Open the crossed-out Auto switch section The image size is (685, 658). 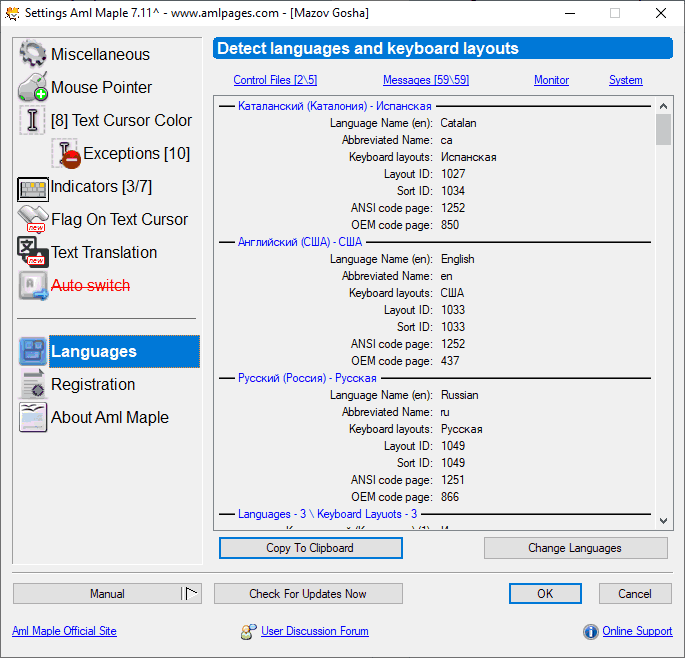click(x=90, y=285)
